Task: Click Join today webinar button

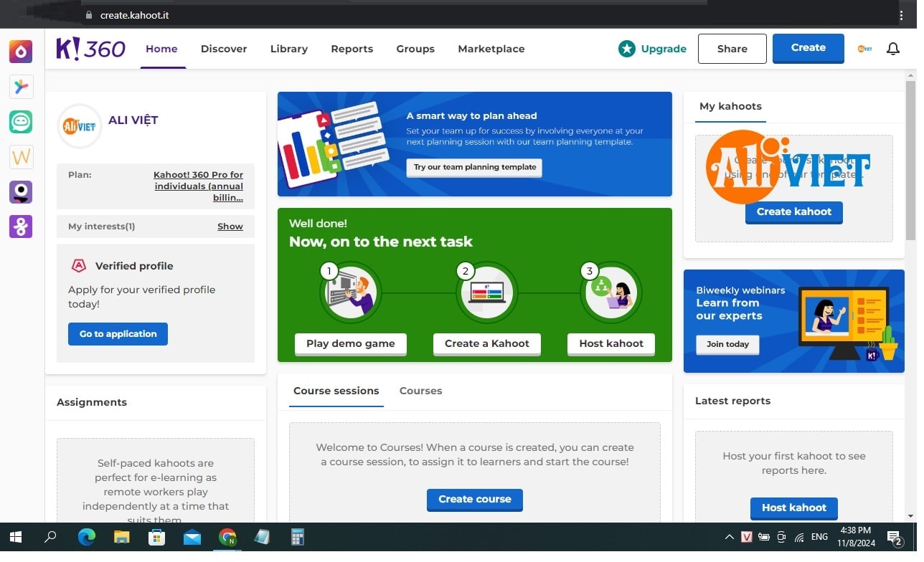Action: pos(727,344)
